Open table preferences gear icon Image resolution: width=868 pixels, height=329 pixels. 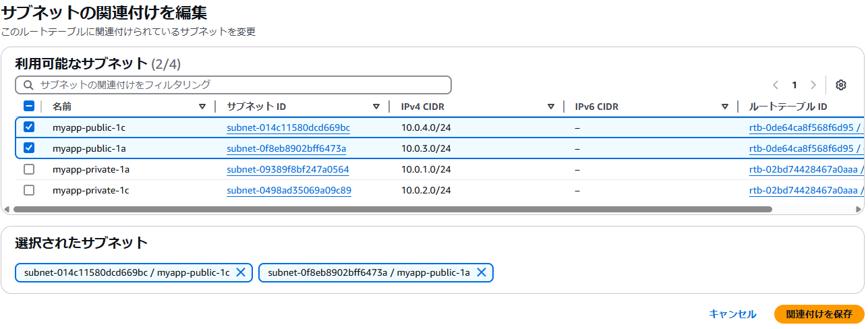840,85
